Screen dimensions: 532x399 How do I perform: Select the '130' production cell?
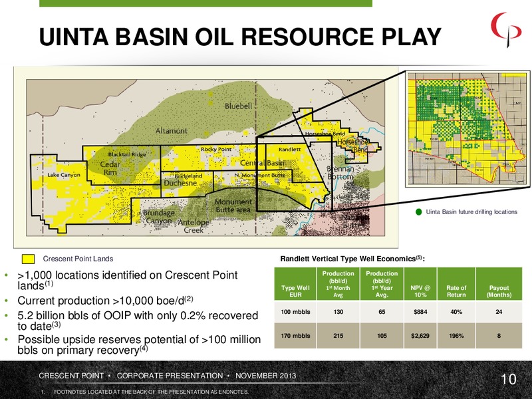pos(338,312)
